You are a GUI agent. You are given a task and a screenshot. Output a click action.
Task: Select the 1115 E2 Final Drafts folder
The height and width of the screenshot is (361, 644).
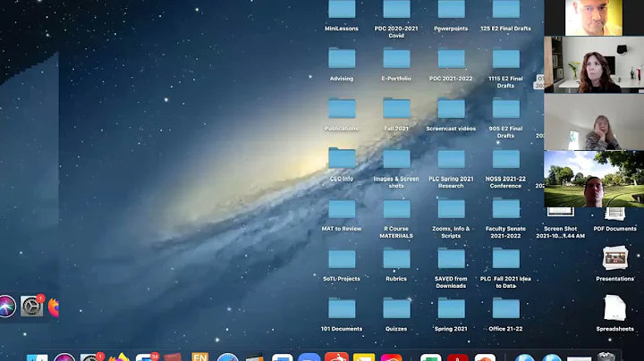(x=505, y=58)
